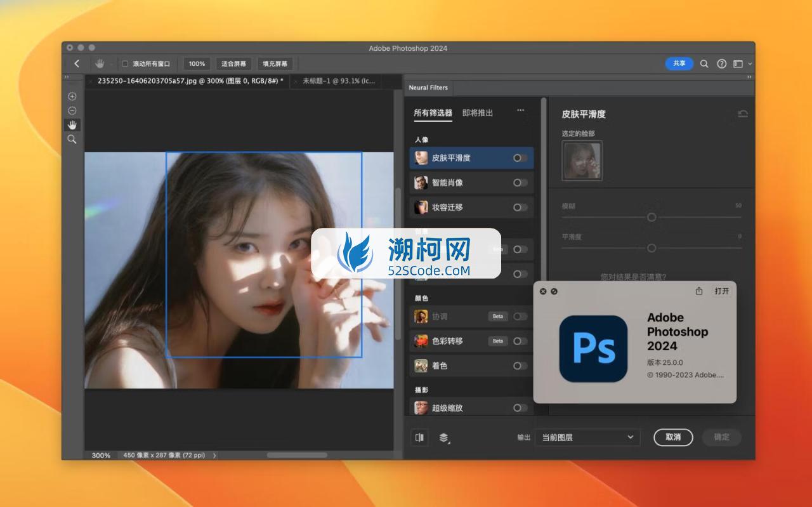This screenshot has width=812, height=507.
Task: Click the Beta badge beside 协调
Action: [498, 316]
